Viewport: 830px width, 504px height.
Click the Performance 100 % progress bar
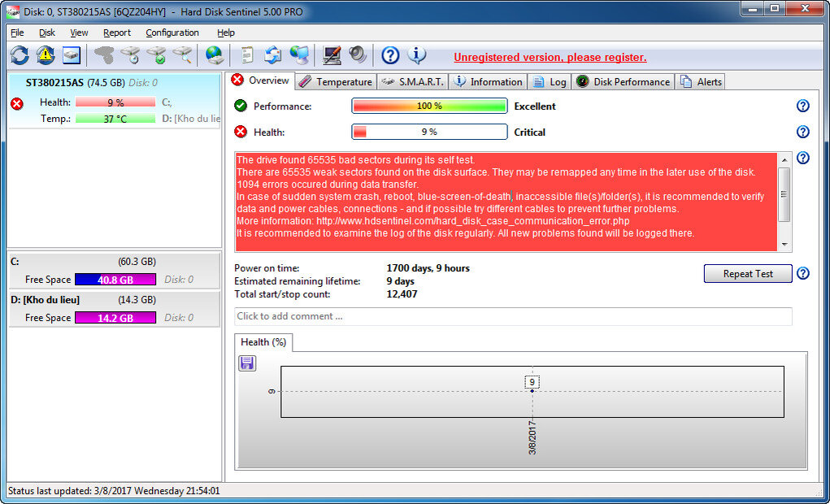click(x=429, y=106)
